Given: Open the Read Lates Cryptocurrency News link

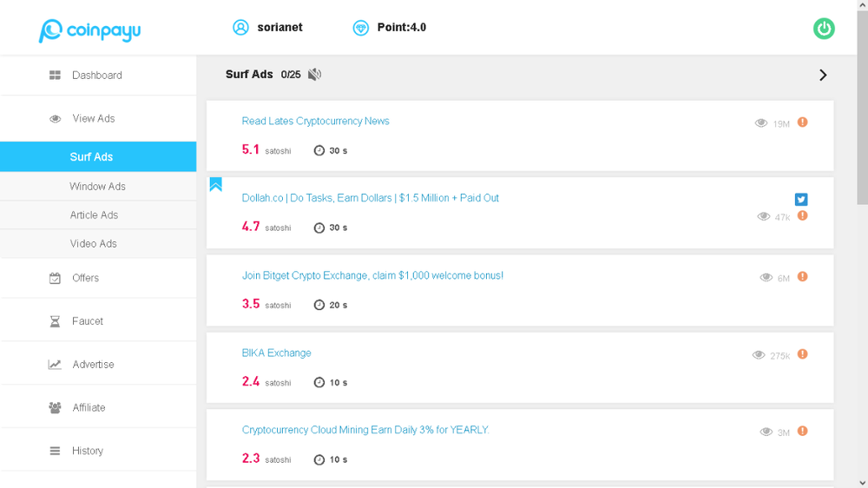Looking at the screenshot, I should tap(315, 122).
